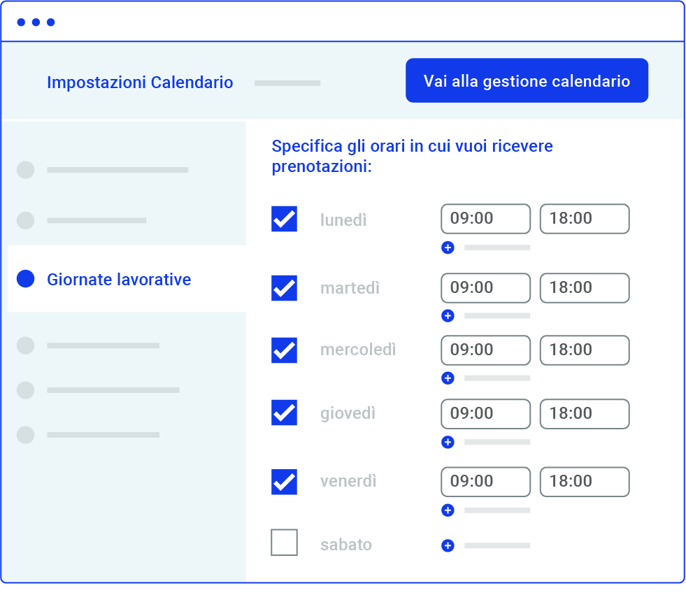Viewport: 686px width, 616px height.
Task: Click the 09:00 start time field for lunedì
Action: [x=485, y=219]
